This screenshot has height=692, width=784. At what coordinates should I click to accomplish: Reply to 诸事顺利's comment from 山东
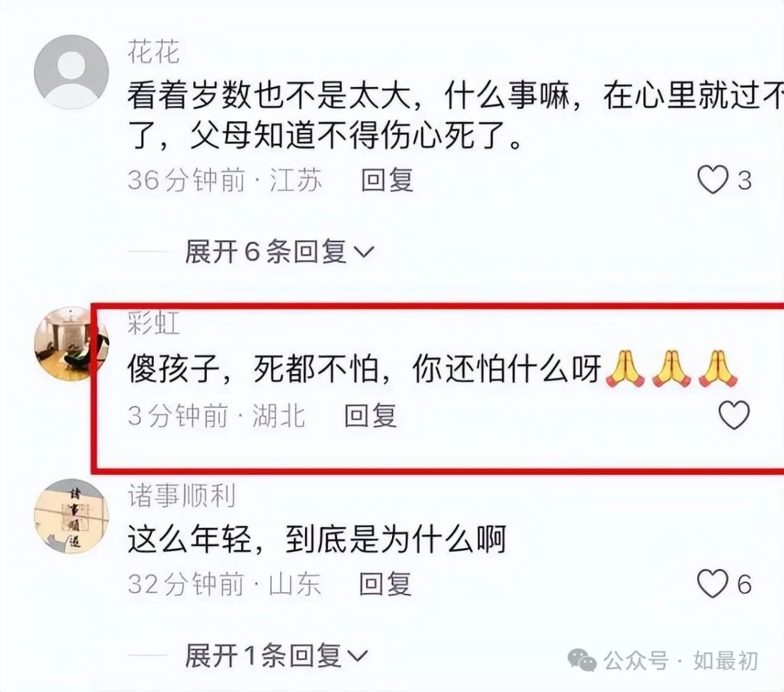click(385, 584)
